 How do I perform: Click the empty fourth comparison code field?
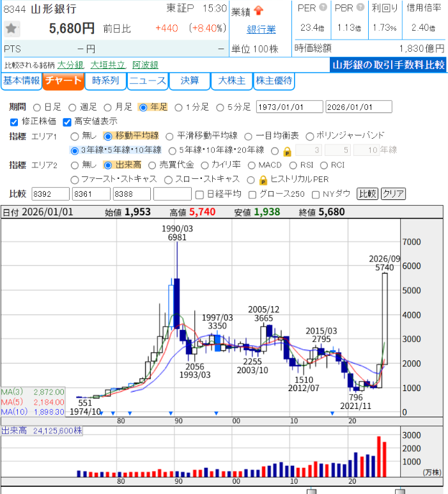coord(173,194)
